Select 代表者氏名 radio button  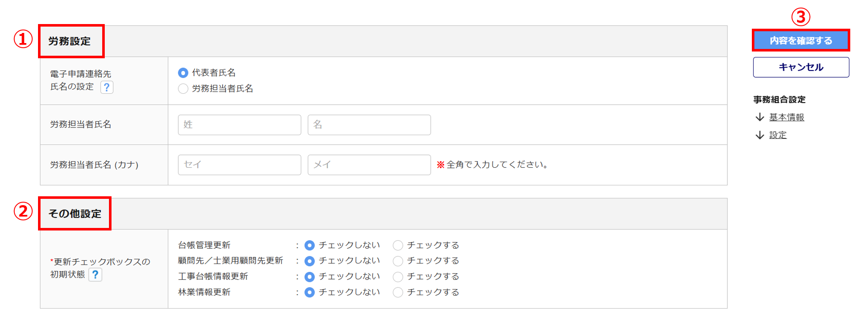(183, 73)
